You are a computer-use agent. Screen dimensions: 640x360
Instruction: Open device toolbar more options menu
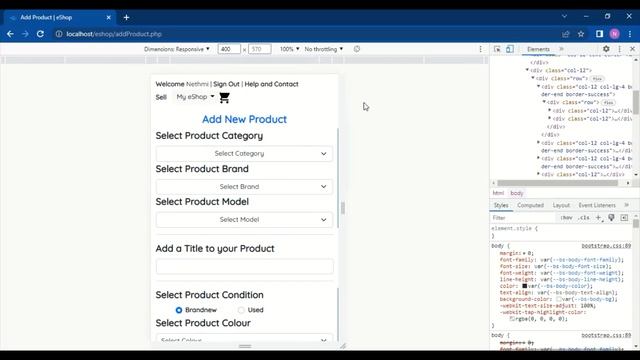480,49
